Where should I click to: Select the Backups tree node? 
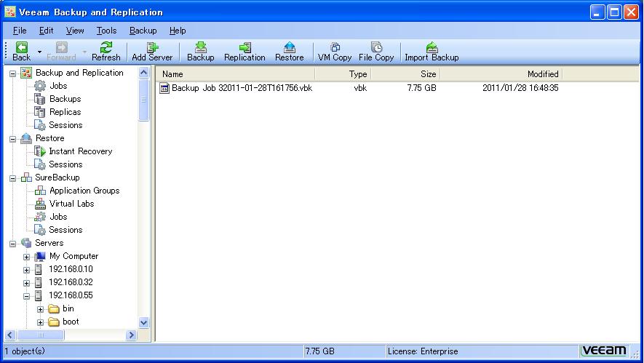(65, 99)
